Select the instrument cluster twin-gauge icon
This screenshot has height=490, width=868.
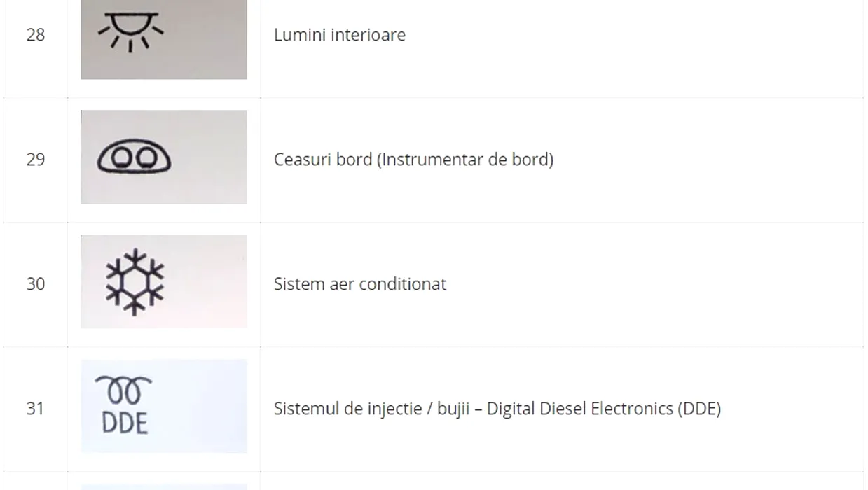pos(133,156)
